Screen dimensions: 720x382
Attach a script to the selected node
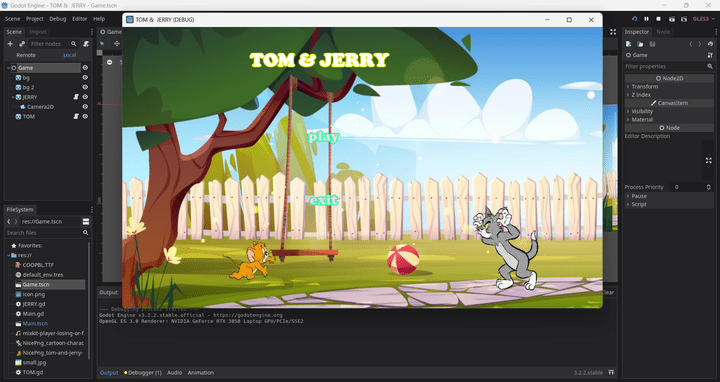pos(86,44)
